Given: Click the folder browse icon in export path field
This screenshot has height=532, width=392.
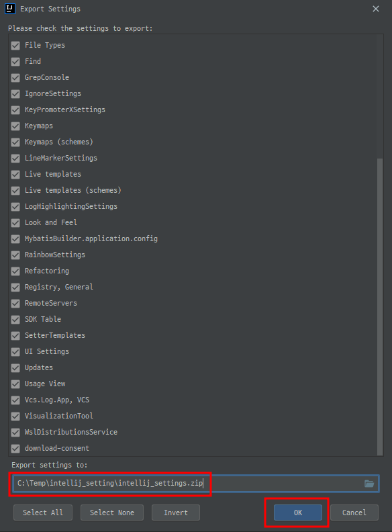Looking at the screenshot, I should (x=369, y=484).
